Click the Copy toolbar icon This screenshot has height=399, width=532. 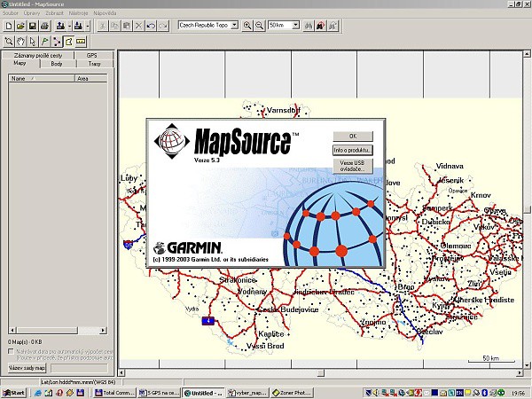pos(115,26)
